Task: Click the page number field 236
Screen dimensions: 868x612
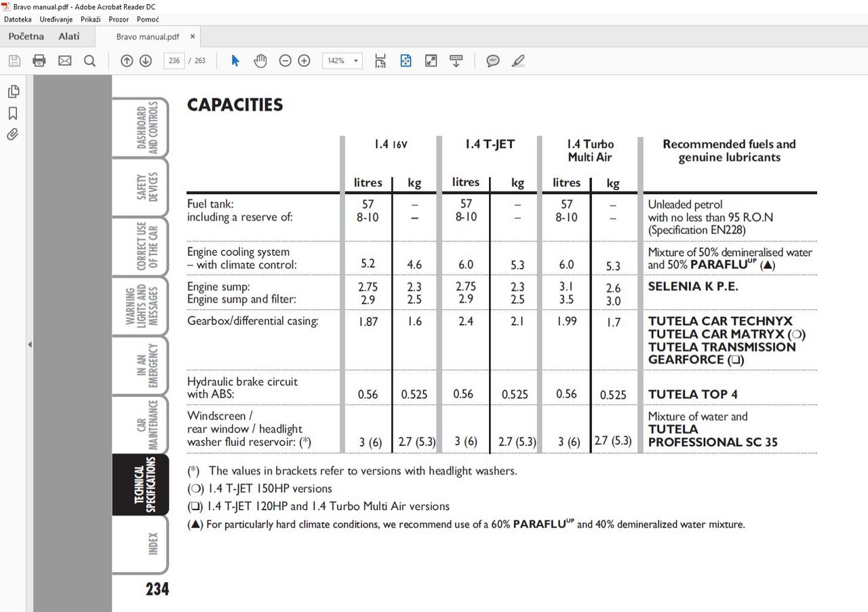Action: click(174, 60)
